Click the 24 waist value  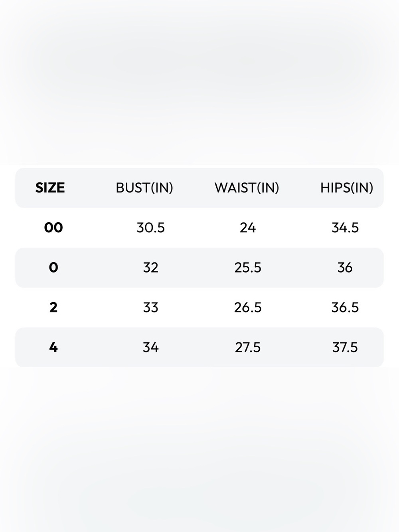point(248,227)
